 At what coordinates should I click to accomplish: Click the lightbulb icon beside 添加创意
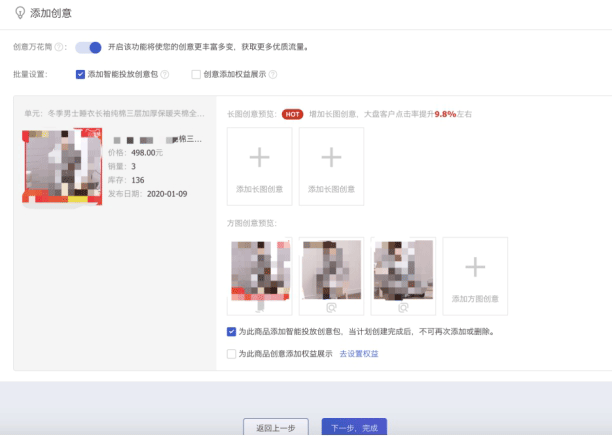[19, 13]
